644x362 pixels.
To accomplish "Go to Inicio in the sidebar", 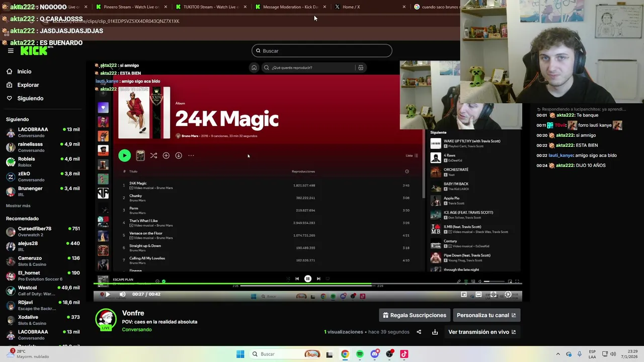I will click(x=24, y=71).
